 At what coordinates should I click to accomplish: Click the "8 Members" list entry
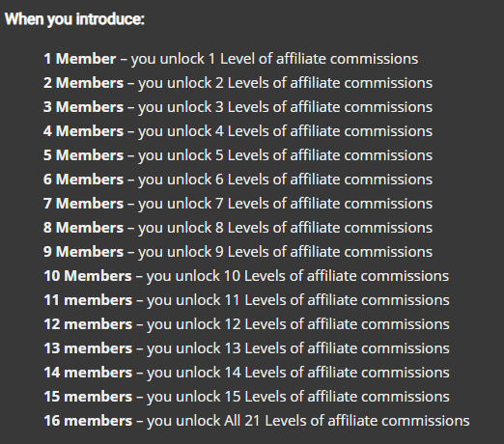click(238, 228)
